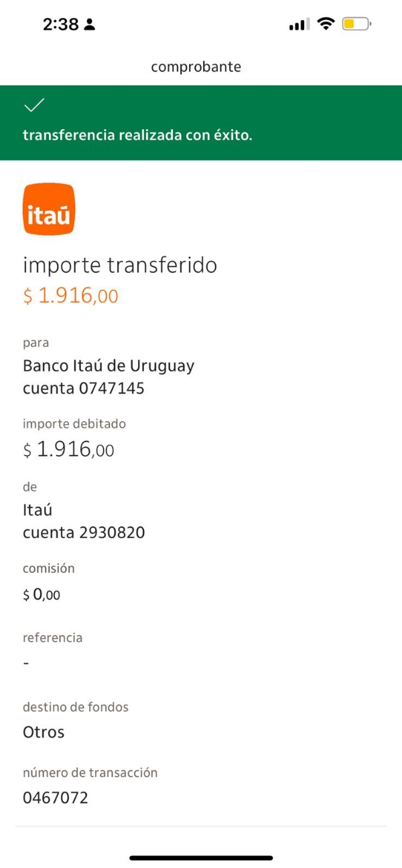The image size is (402, 868).
Task: Tap the white success checkmark icon
Action: tap(34, 106)
